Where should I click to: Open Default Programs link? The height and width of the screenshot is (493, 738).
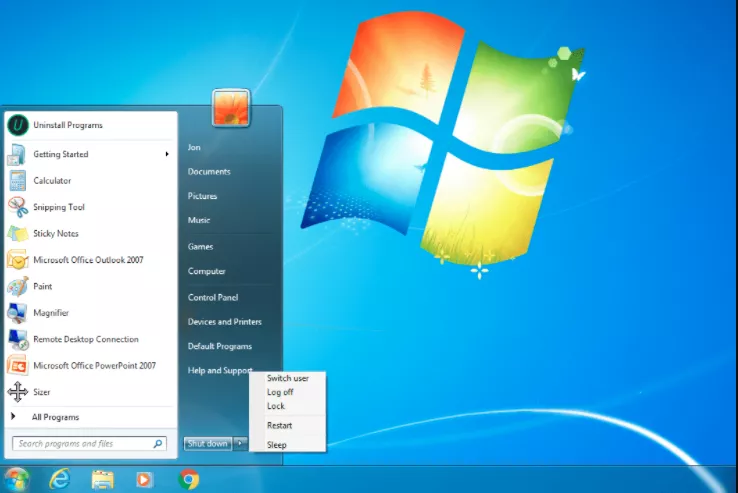coord(220,347)
